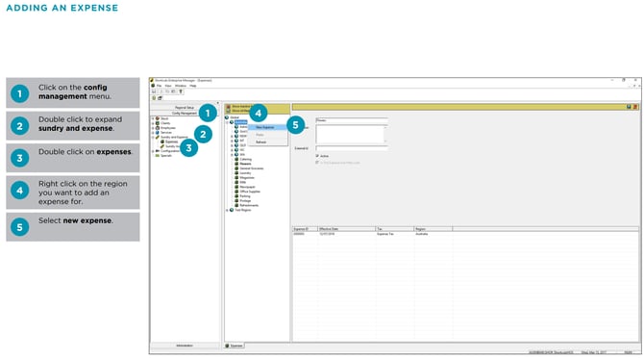
Task: Click the Catering expense icon
Action: tap(236, 159)
